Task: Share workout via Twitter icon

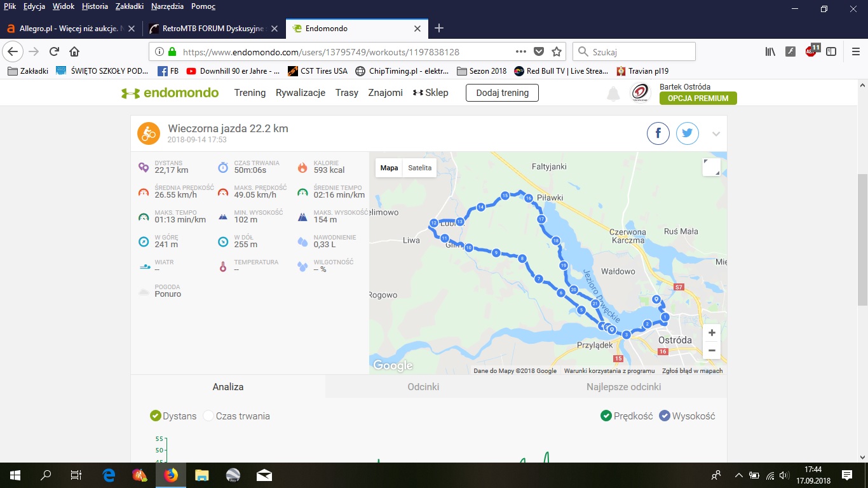Action: coord(687,133)
